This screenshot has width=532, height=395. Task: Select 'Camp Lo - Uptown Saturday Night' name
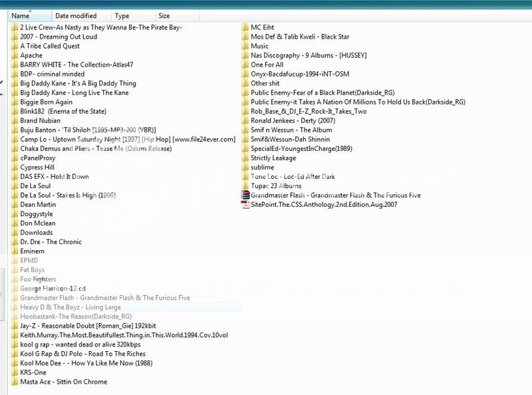[128, 139]
